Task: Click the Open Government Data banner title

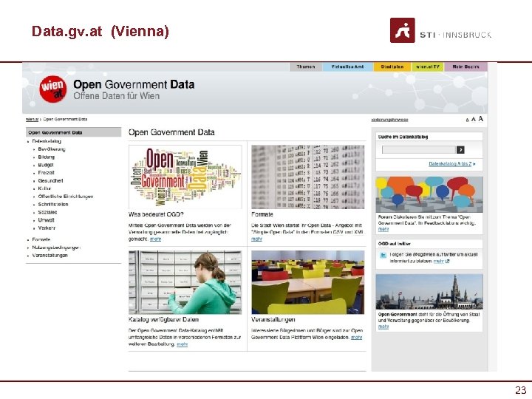Action: (134, 84)
